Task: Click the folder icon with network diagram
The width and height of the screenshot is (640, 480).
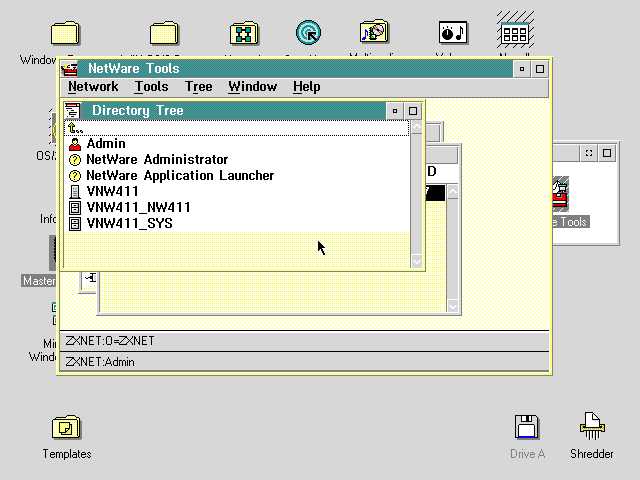Action: (x=244, y=33)
